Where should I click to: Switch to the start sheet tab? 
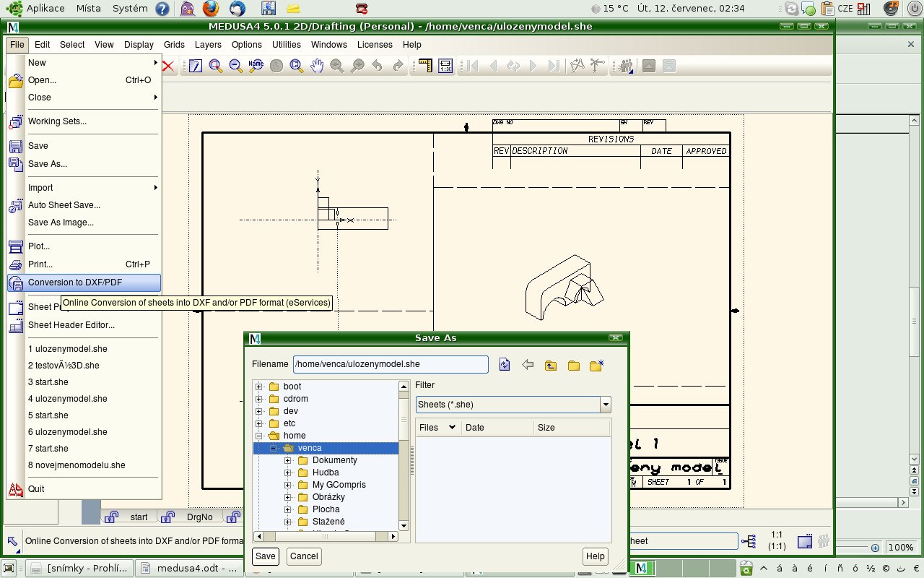(x=130, y=517)
